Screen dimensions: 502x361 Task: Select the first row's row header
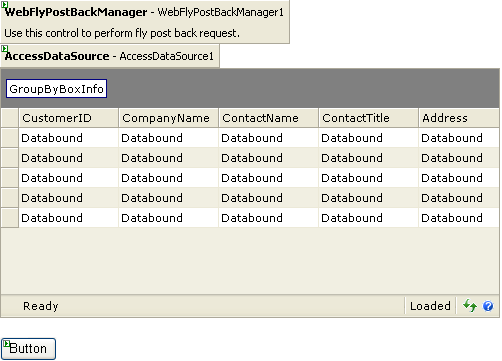coord(10,138)
